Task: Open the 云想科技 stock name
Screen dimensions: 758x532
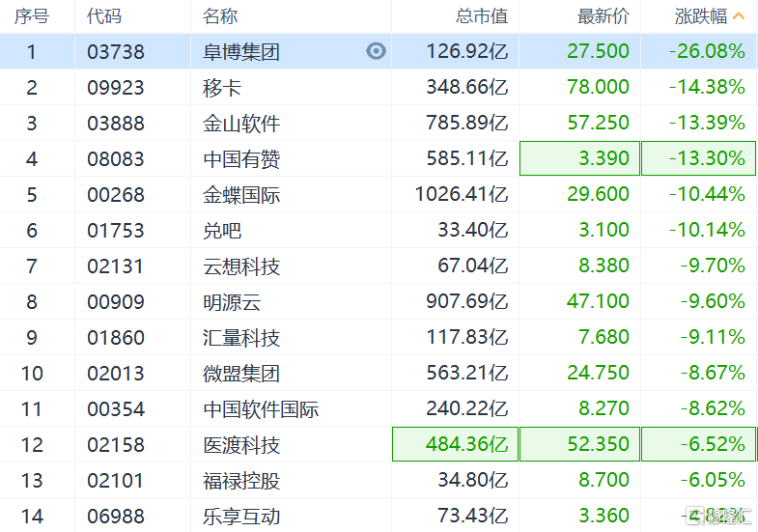Action: coord(241,266)
